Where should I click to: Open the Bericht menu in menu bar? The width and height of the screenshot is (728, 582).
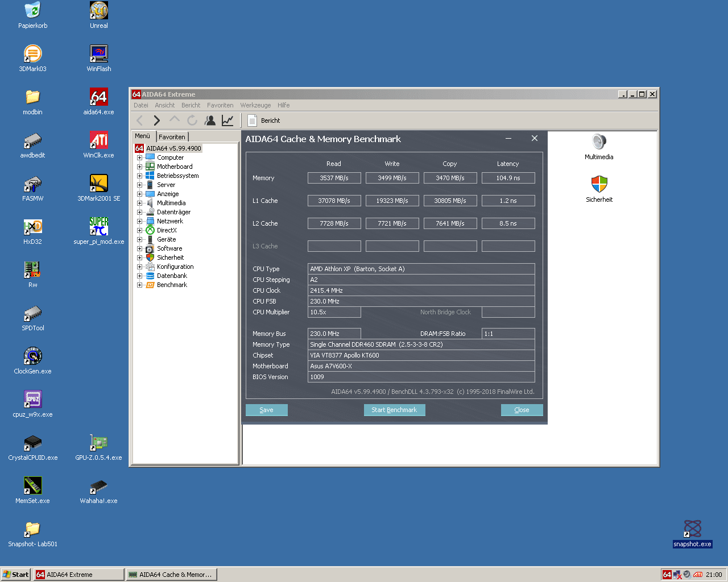(191, 105)
